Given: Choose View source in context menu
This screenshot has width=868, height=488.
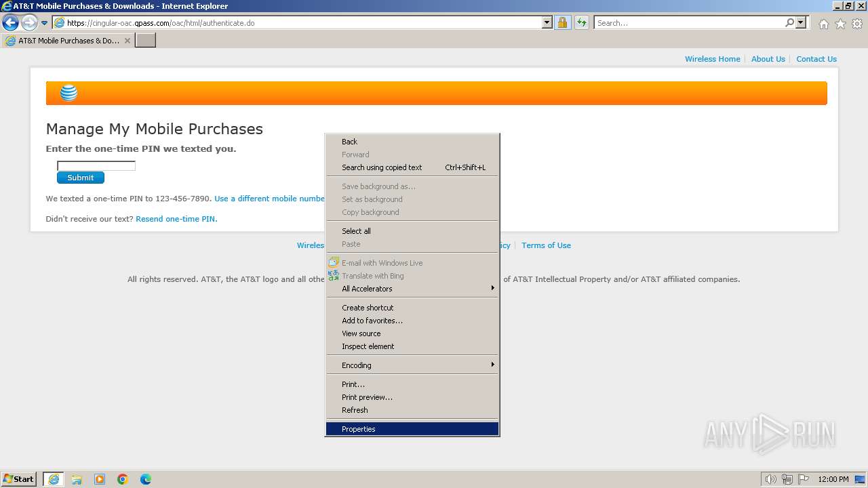Looking at the screenshot, I should coord(412,333).
